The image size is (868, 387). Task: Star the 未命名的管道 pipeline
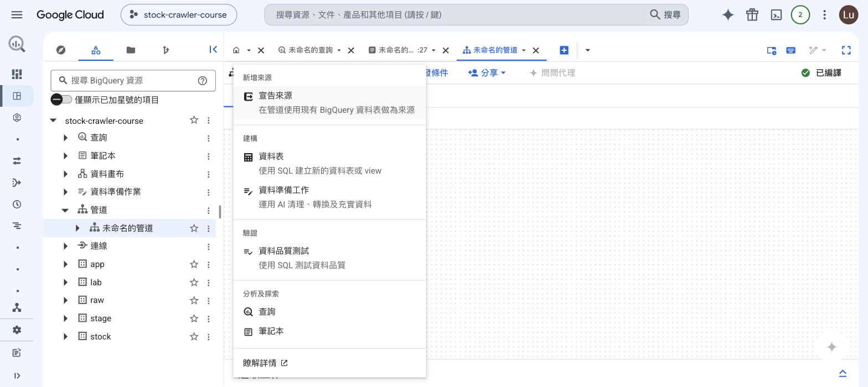(194, 228)
